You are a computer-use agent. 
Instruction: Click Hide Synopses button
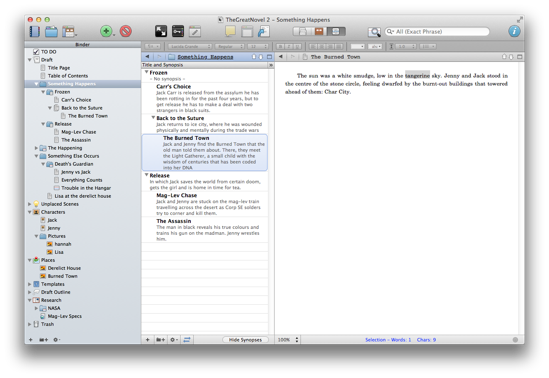[x=245, y=340]
